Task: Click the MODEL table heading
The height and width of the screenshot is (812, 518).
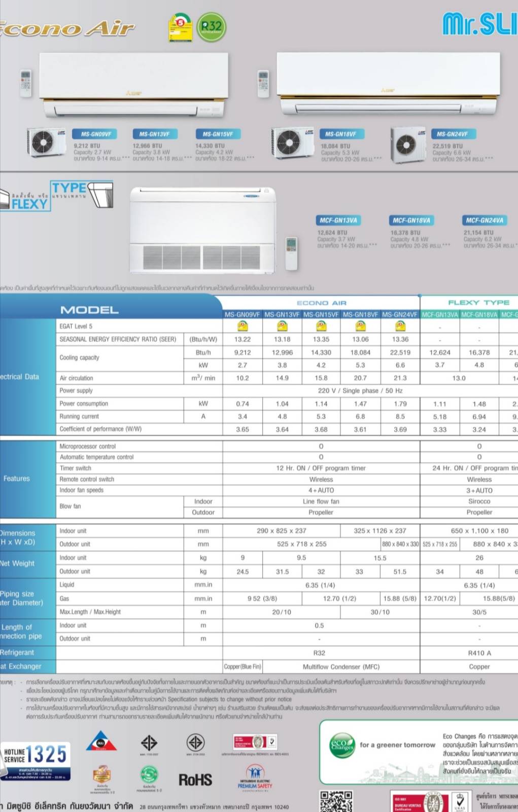Action: (x=89, y=310)
